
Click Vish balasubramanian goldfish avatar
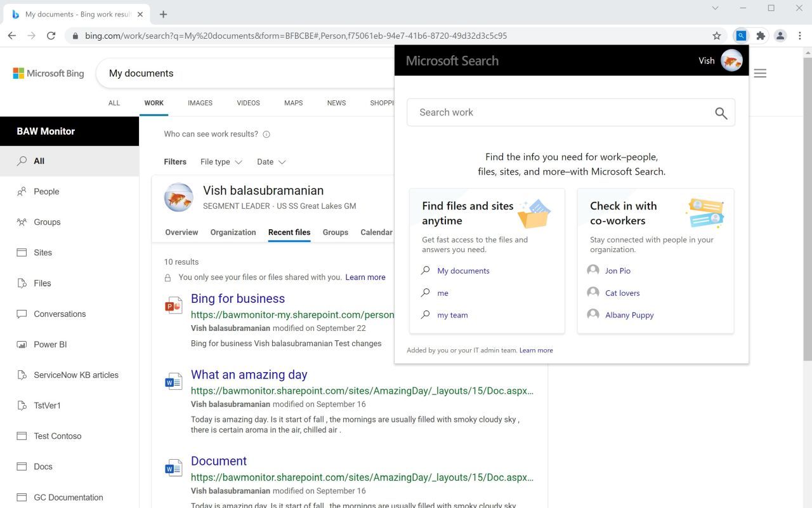178,197
